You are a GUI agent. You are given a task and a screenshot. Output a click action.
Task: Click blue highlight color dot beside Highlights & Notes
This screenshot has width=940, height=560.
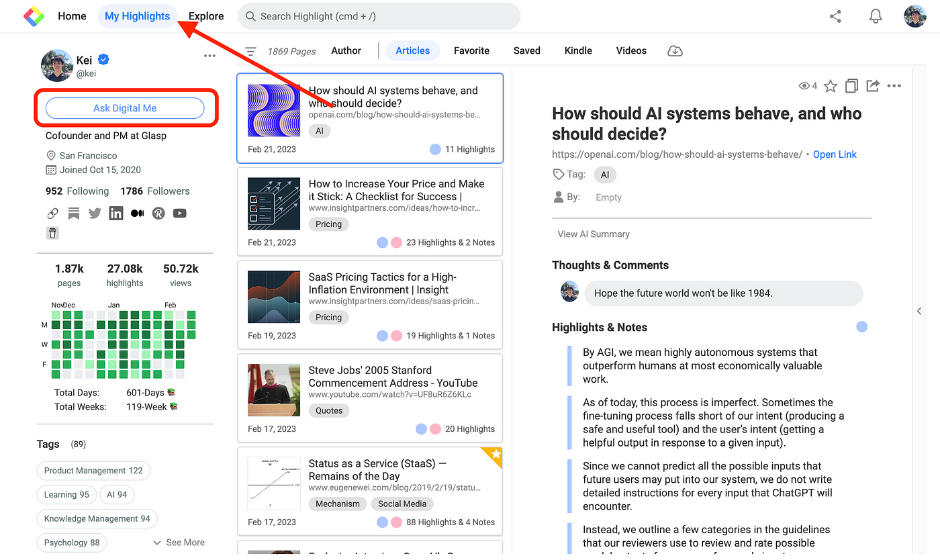click(x=861, y=327)
